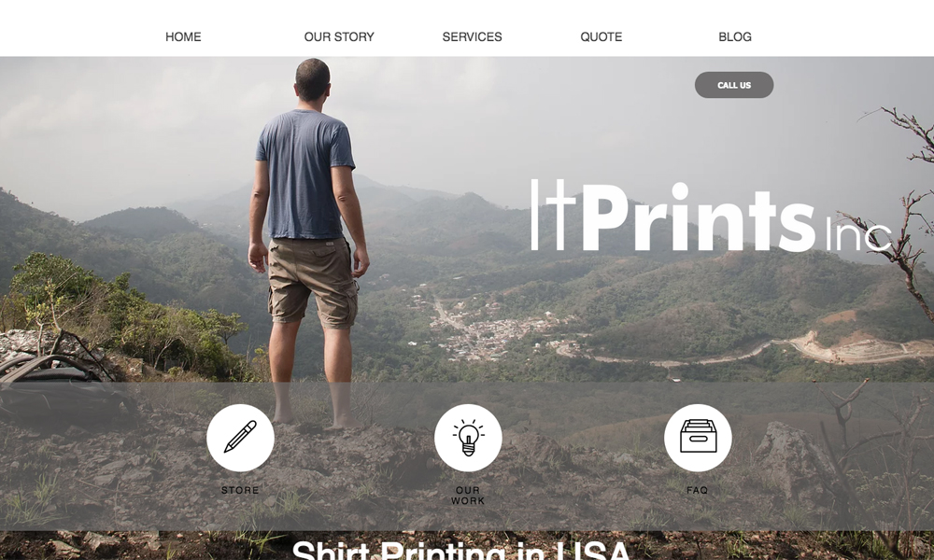Click the small Inc text in logo
Image resolution: width=934 pixels, height=560 pixels.
pyautogui.click(x=857, y=234)
